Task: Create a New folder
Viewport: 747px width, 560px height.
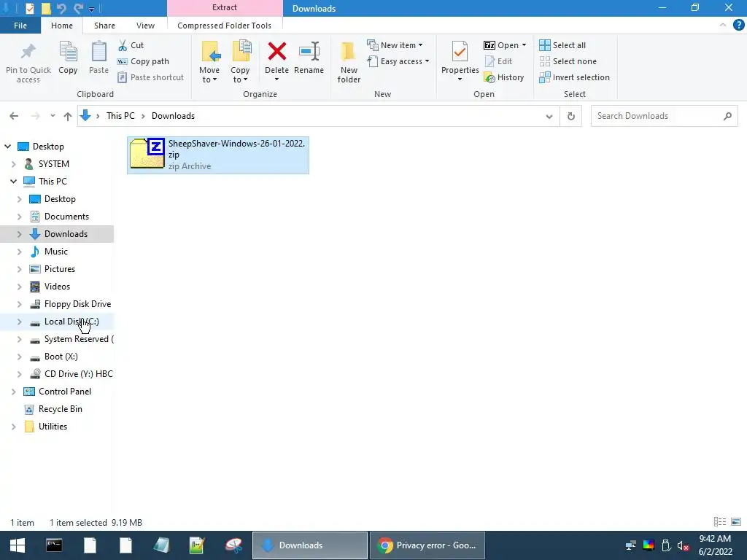Action: point(349,63)
